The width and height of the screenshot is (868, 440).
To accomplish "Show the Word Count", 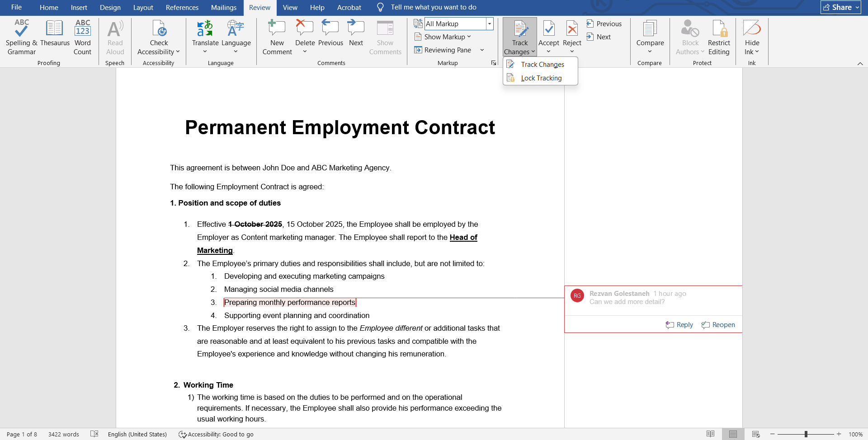I will 83,37.
